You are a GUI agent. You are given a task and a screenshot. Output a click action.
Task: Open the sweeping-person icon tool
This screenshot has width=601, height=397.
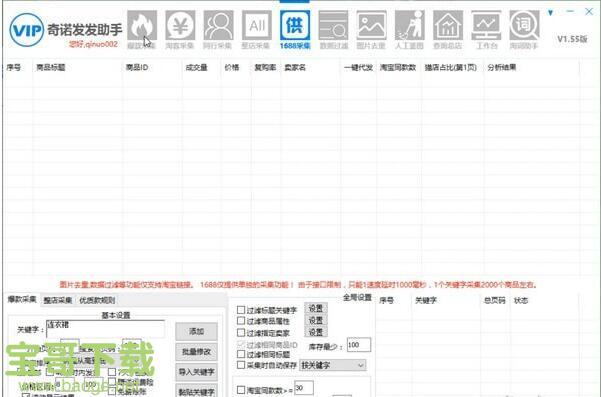point(409,30)
